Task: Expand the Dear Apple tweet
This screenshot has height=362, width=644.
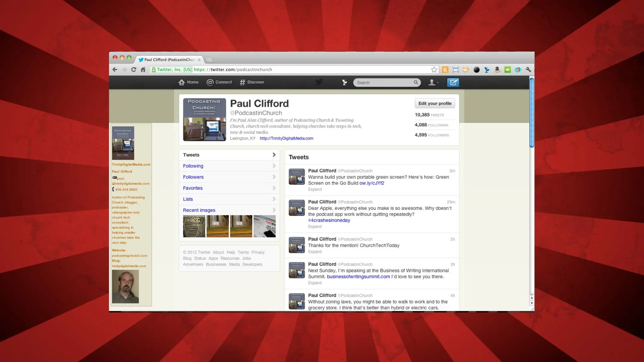Action: tap(315, 227)
